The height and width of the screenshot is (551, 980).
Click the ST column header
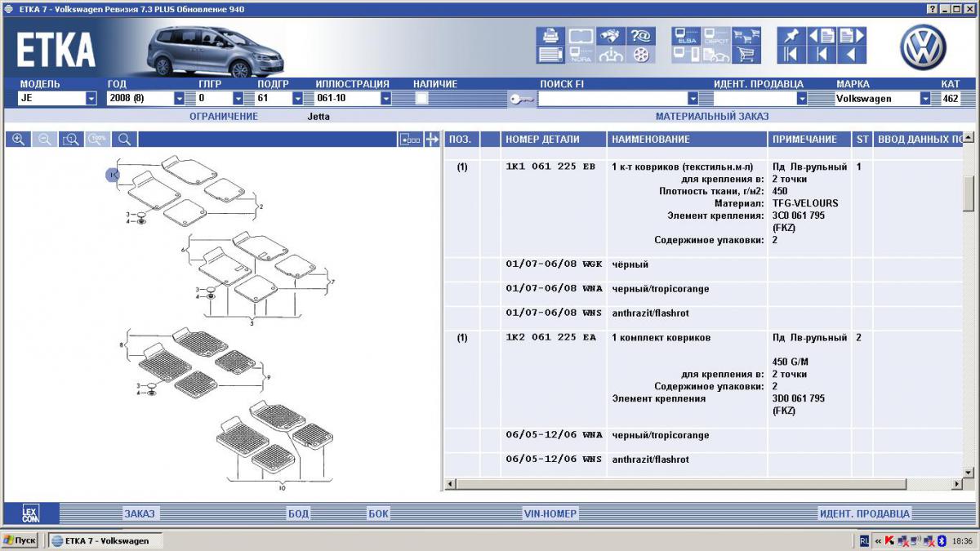tap(862, 140)
